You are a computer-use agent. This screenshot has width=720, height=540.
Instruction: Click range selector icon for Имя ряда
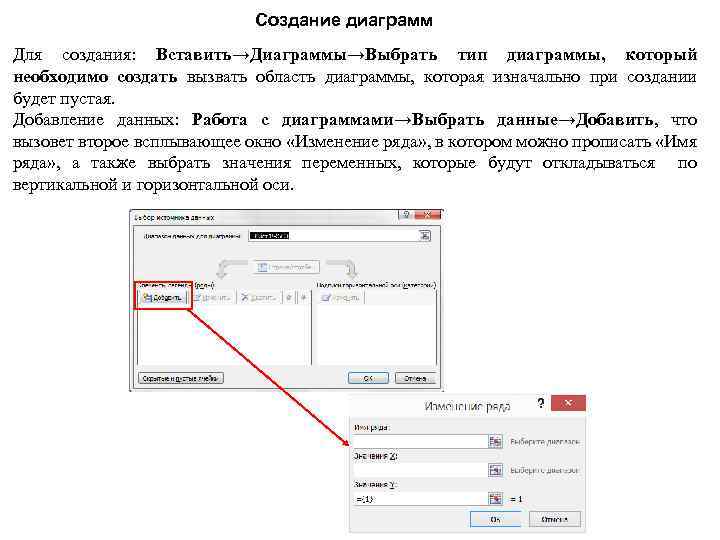(x=495, y=441)
